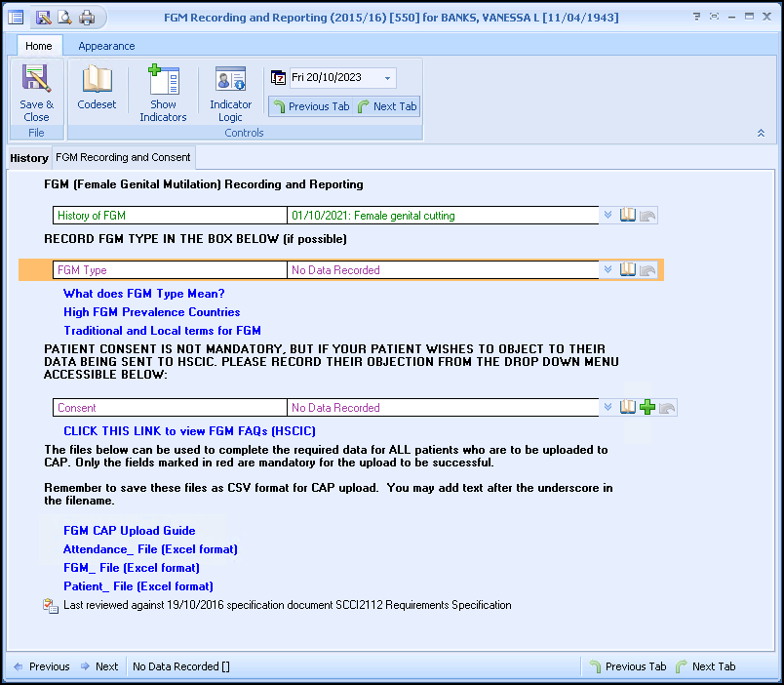Click the green plus icon beside Consent
The width and height of the screenshot is (784, 685).
[x=647, y=407]
